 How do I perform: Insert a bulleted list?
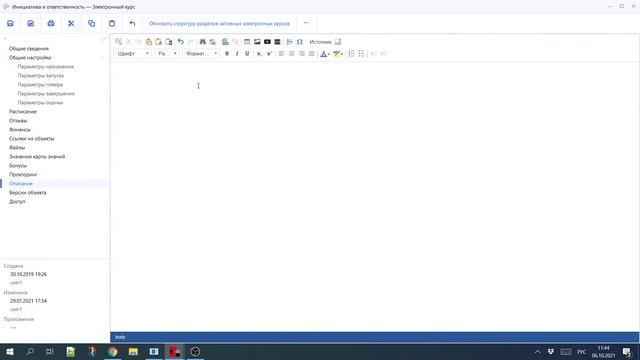361,53
